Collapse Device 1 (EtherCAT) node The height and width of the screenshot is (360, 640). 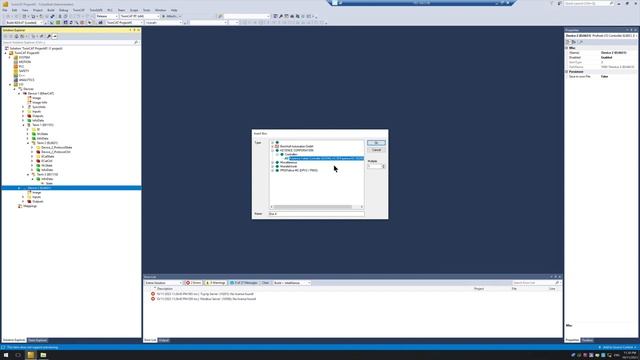pyautogui.click(x=19, y=93)
